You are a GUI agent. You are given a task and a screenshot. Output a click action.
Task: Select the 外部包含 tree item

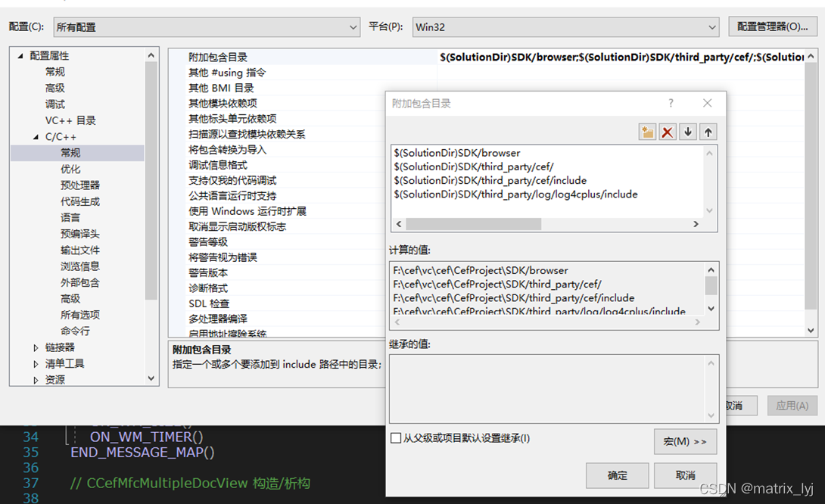pyautogui.click(x=80, y=282)
